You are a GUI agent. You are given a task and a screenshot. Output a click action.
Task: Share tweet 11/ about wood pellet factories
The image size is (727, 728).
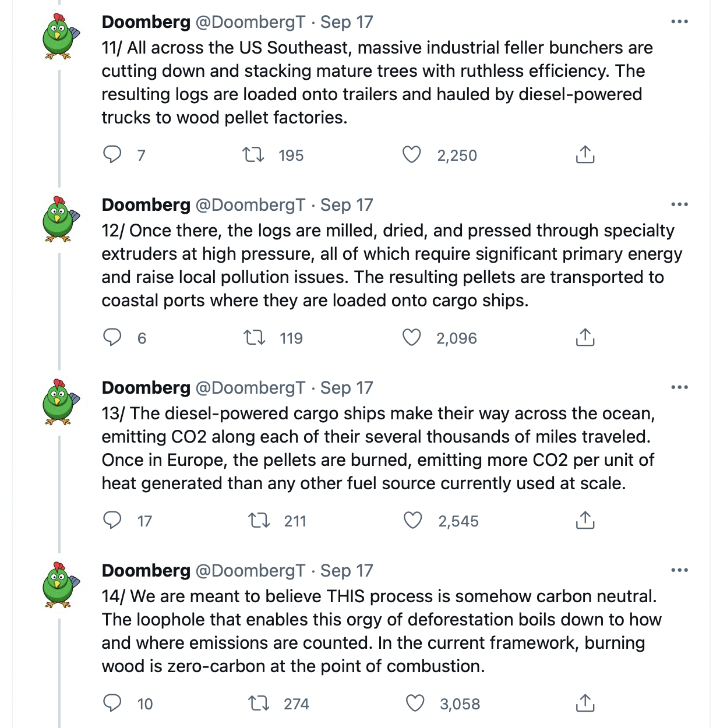[x=585, y=155]
